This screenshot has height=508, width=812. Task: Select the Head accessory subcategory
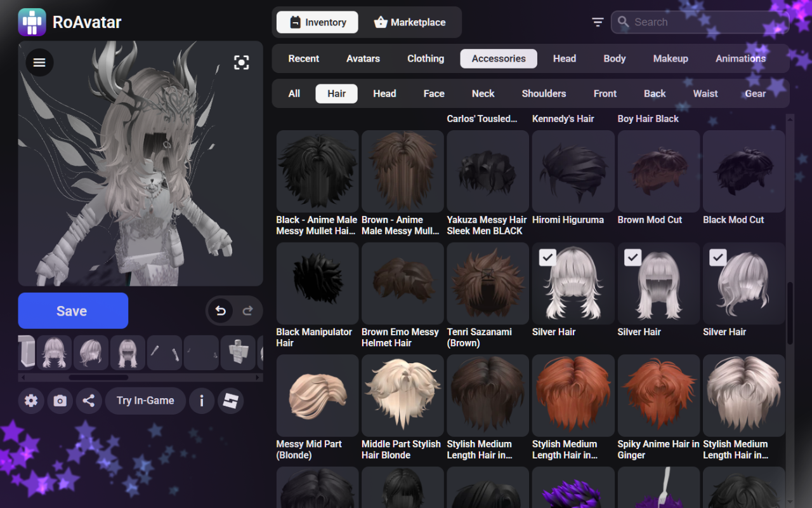click(384, 93)
